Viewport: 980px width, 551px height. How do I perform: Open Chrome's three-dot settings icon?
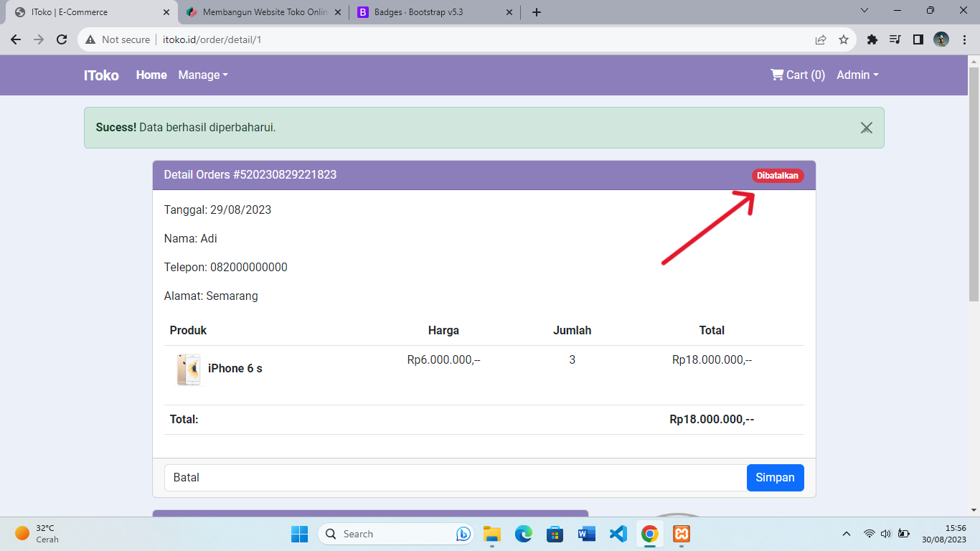(x=966, y=40)
